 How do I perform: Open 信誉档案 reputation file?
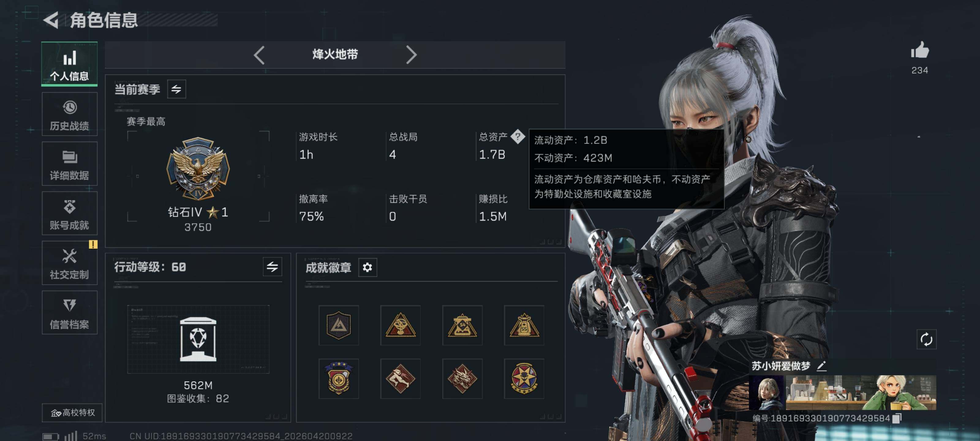pos(69,313)
